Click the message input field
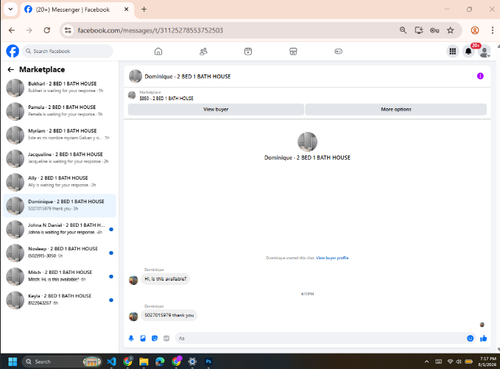 (x=320, y=338)
